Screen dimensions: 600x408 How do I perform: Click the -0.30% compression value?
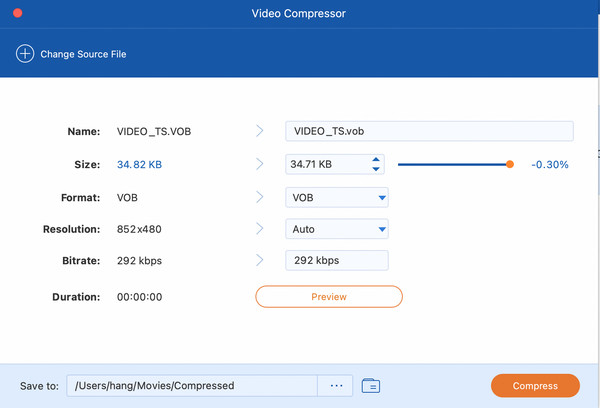tap(549, 165)
